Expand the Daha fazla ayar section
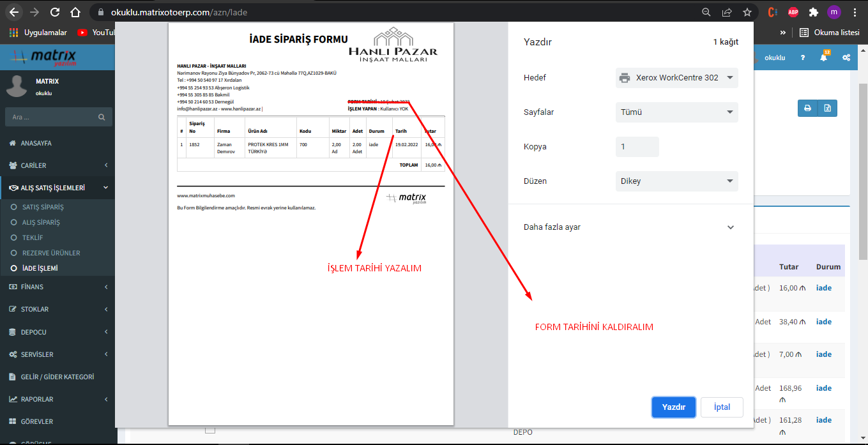This screenshot has width=868, height=445. (629, 227)
